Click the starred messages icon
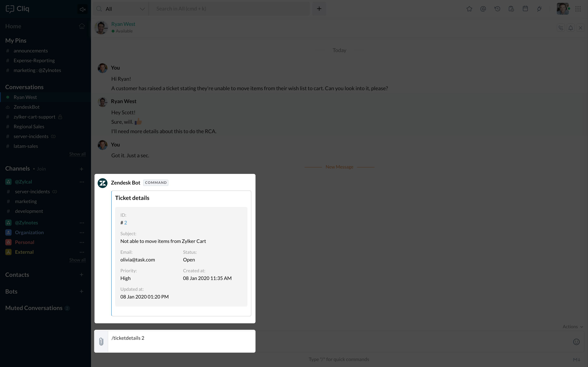The image size is (588, 367). [x=469, y=9]
